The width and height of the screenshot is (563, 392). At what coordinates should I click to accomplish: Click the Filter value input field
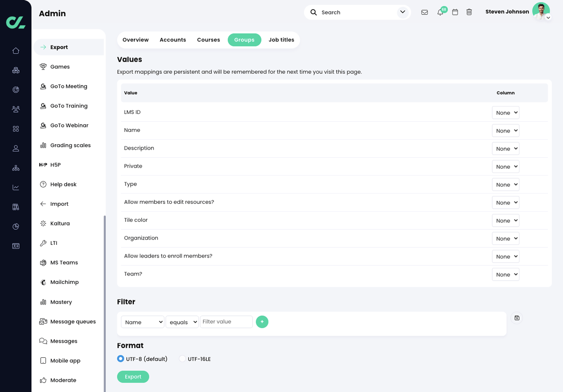226,322
